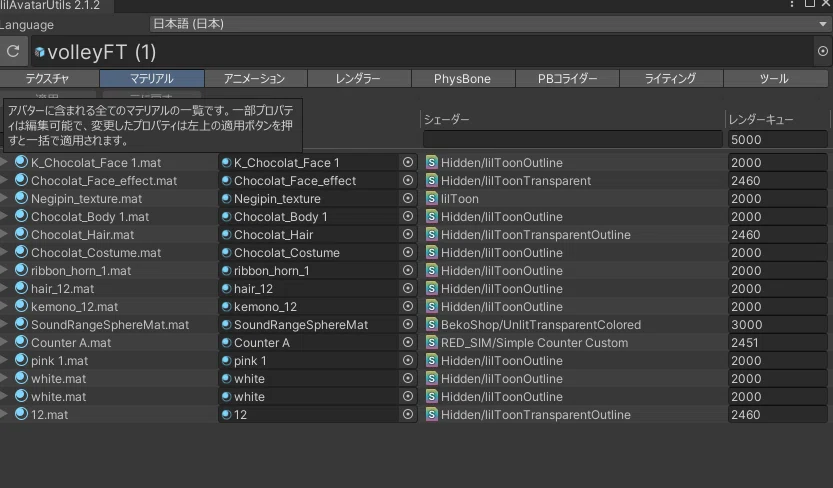Click material sphere icon of SoundRangeSphereMat.mat
Screen dimensions: 833x488
click(x=21, y=324)
